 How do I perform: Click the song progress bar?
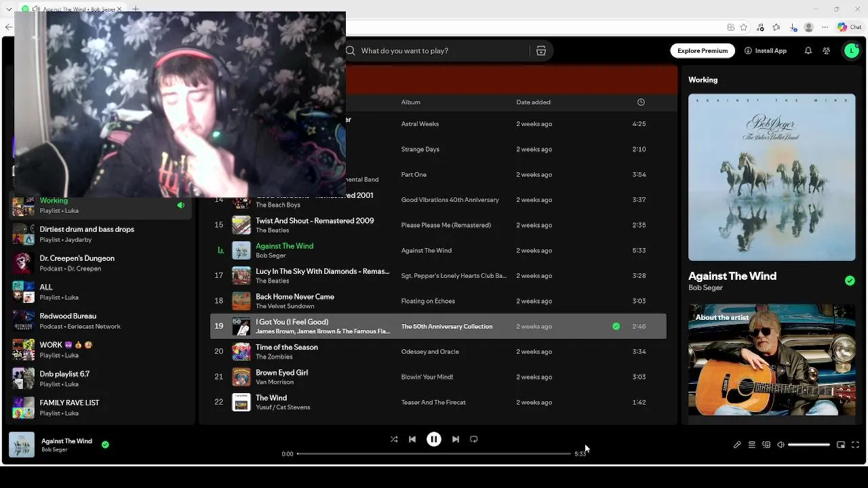pos(434,453)
